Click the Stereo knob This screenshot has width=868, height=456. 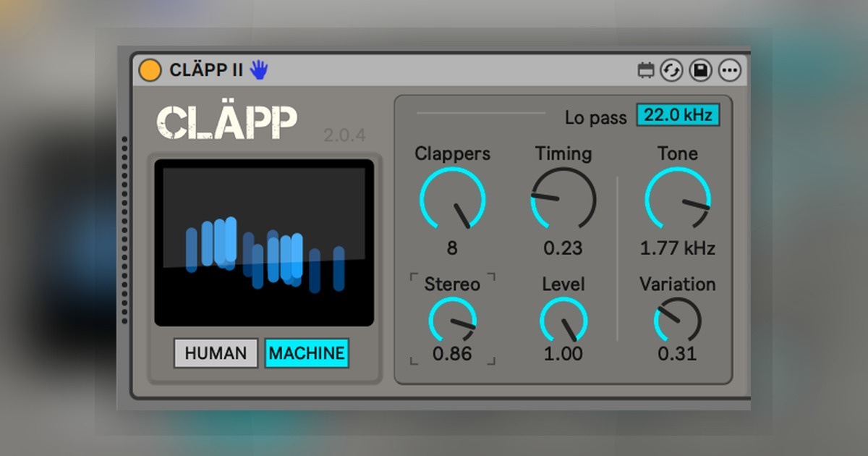(452, 321)
